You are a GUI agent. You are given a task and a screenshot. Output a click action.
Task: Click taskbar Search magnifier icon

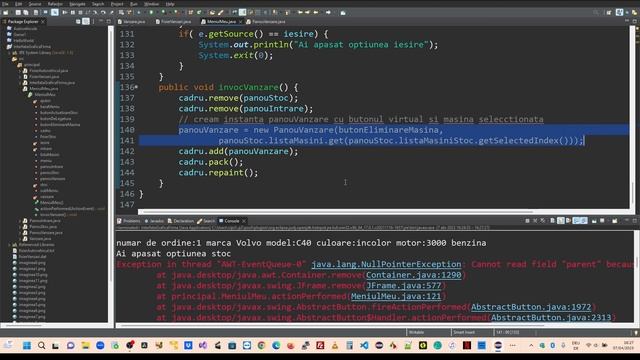coord(42,346)
